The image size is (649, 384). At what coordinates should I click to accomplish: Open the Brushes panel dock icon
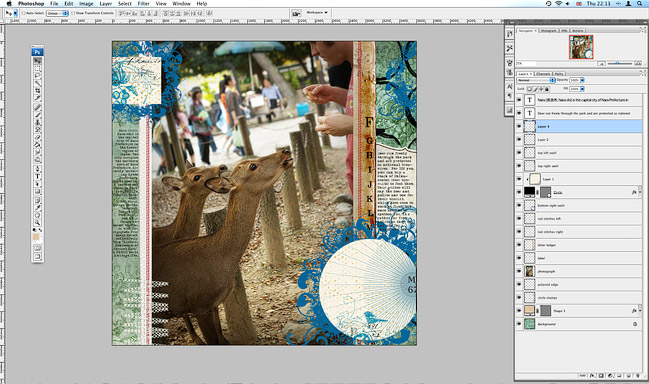tap(510, 63)
